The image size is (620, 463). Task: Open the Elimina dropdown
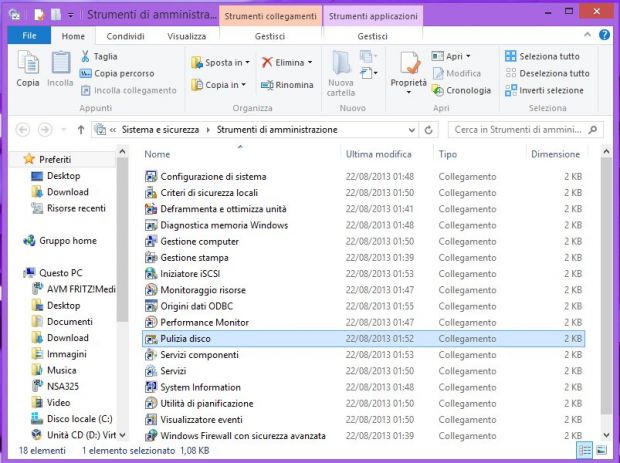click(287, 62)
